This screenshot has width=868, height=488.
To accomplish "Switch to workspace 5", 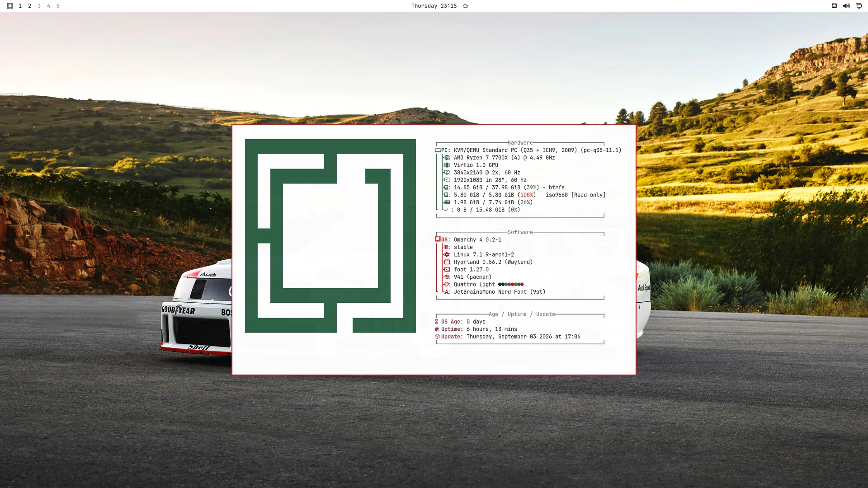I will [58, 6].
